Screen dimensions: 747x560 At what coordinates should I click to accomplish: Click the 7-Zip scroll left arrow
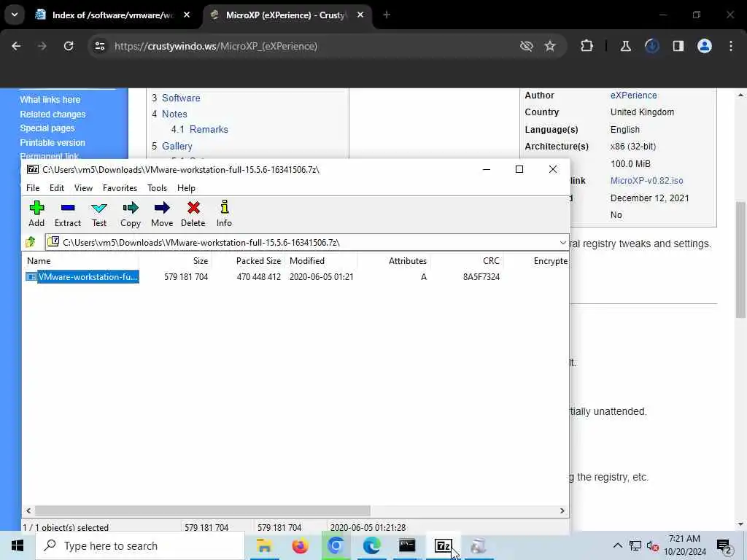point(28,510)
